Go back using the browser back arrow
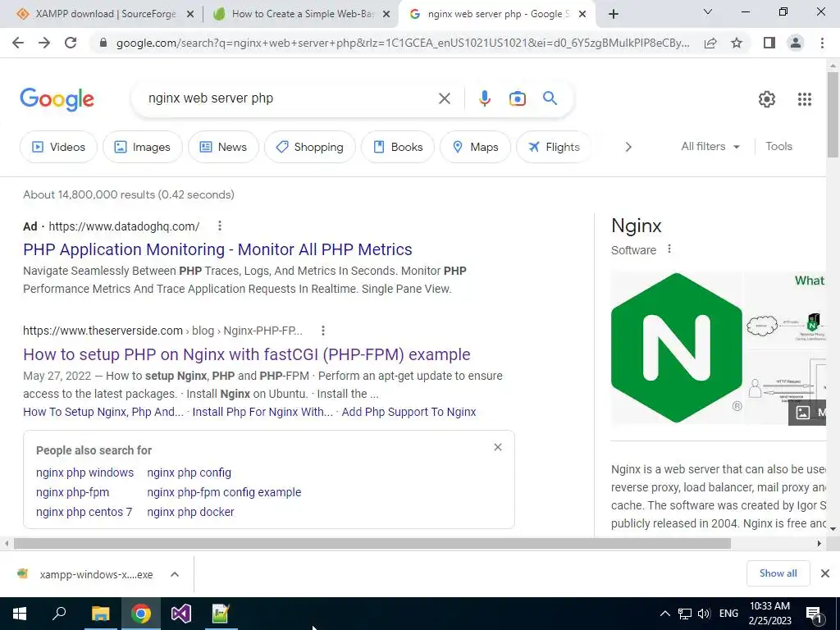The height and width of the screenshot is (630, 840). (18, 43)
